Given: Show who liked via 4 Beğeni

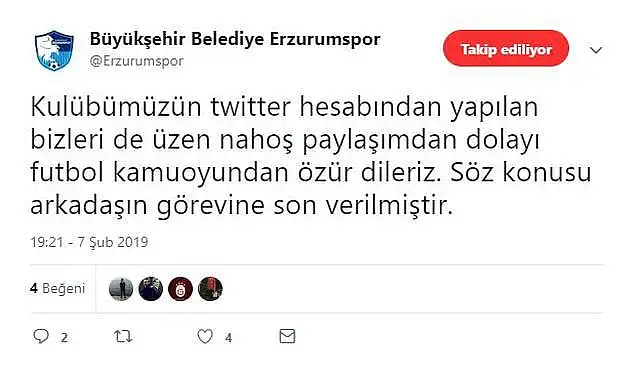Looking at the screenshot, I should pos(58,289).
